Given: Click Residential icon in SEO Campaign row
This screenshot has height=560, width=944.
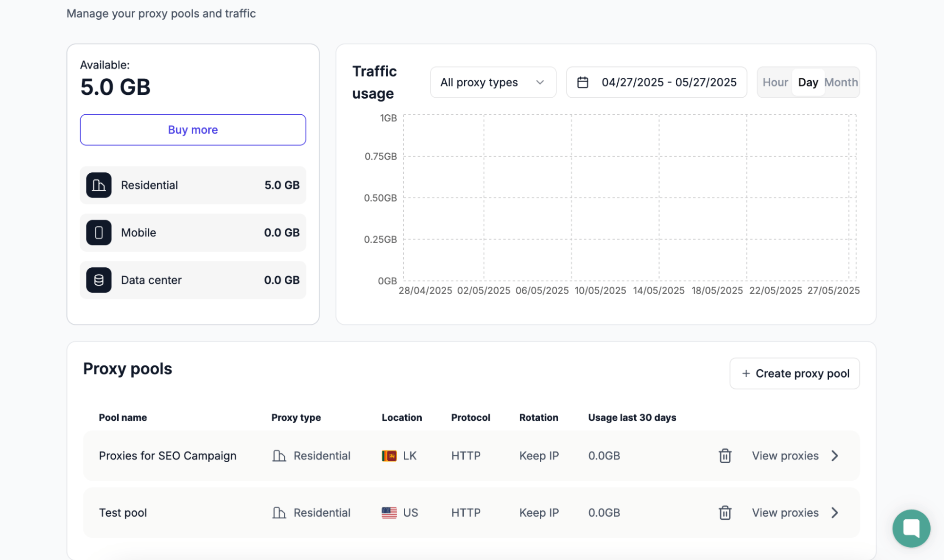Looking at the screenshot, I should 279,456.
